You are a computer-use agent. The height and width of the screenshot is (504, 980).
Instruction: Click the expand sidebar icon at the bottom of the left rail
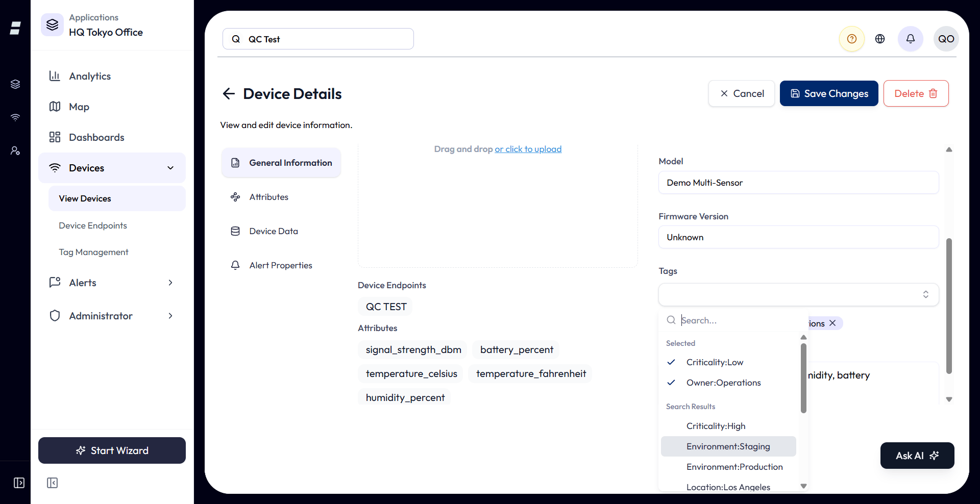pyautogui.click(x=19, y=483)
